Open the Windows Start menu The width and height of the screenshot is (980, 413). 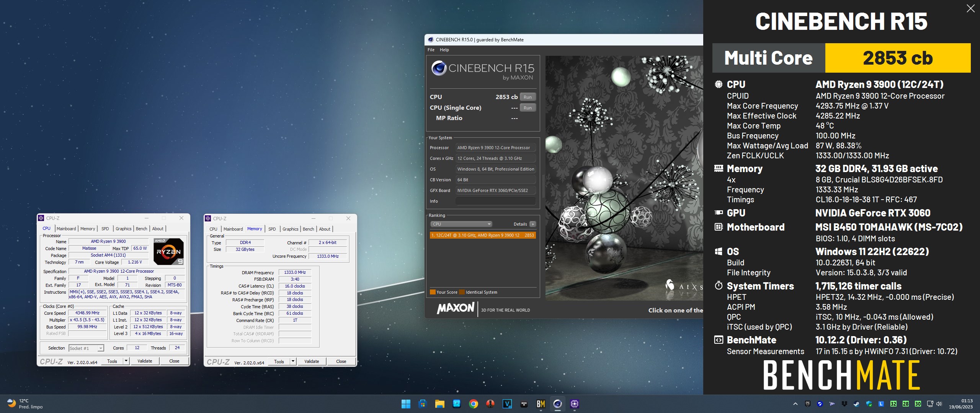406,404
